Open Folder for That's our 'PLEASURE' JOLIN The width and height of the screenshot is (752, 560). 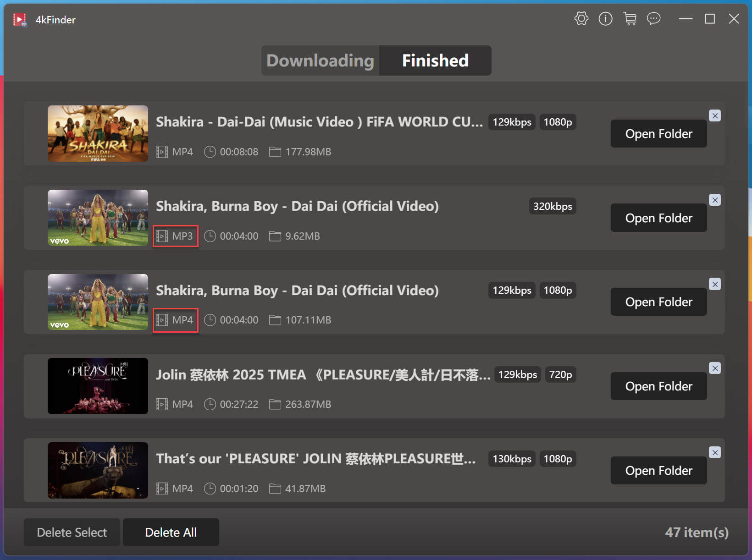(658, 471)
